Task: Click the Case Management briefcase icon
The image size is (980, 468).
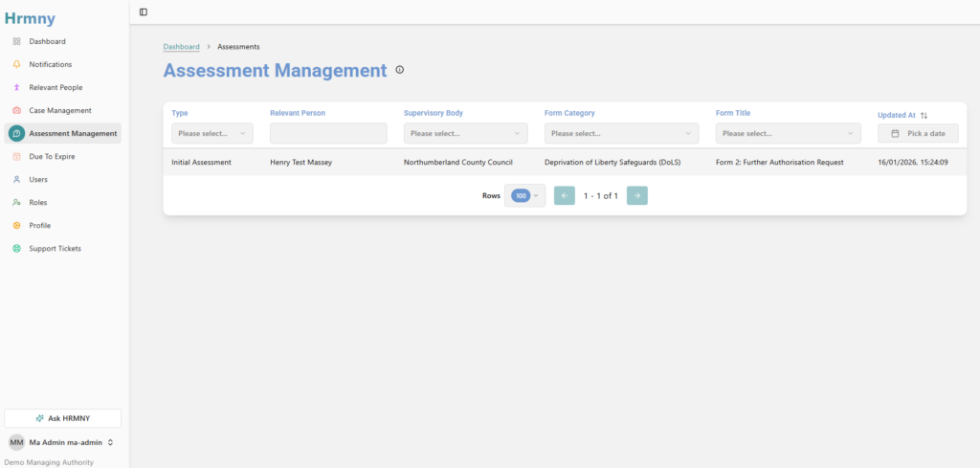Action: pos(16,110)
